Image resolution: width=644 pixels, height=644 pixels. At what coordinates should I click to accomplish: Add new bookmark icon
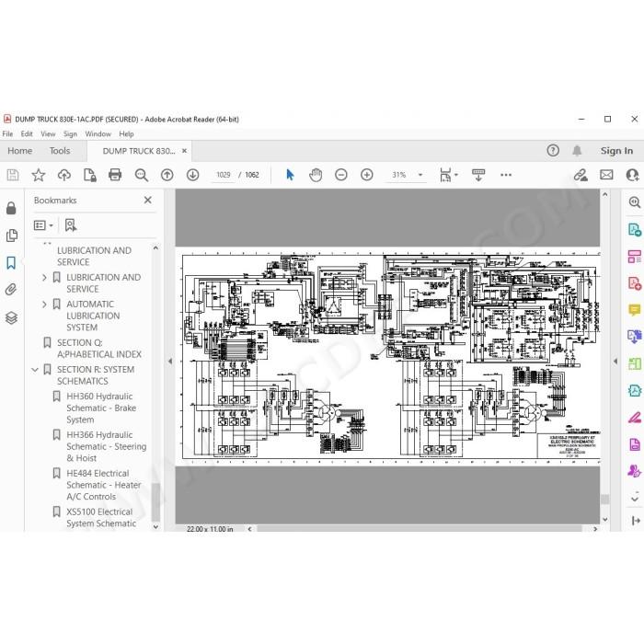point(71,225)
